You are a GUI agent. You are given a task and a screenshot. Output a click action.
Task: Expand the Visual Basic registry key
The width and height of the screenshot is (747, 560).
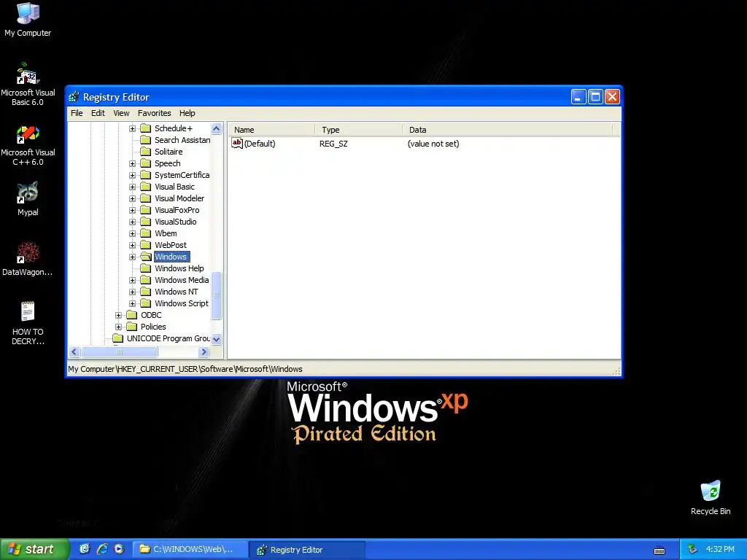tap(133, 187)
